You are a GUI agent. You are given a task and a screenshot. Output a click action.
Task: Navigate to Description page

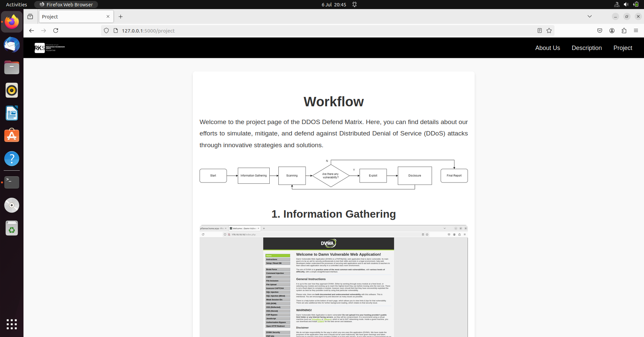pyautogui.click(x=587, y=48)
